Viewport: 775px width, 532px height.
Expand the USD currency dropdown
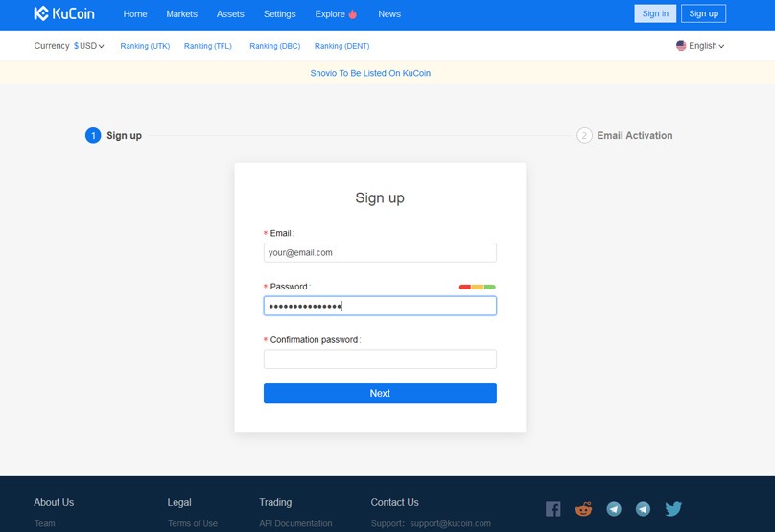[89, 46]
